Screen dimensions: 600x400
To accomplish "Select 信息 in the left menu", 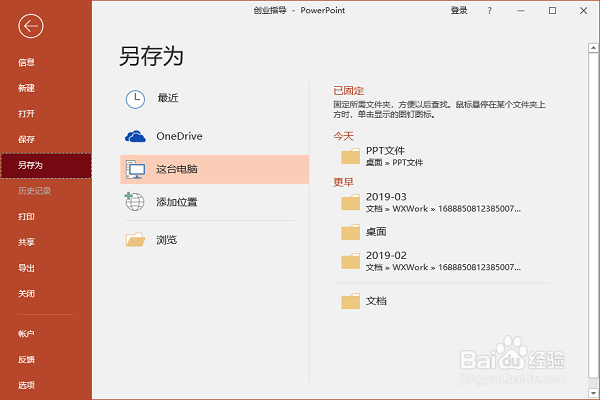I will click(26, 63).
